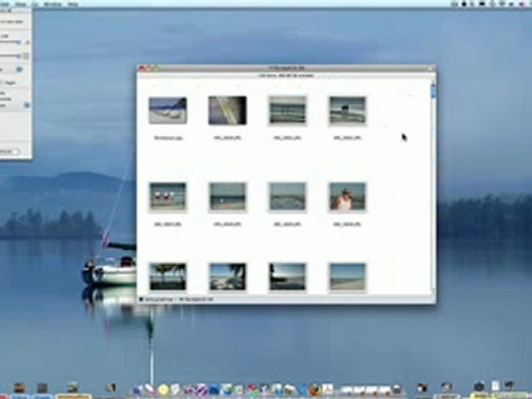The image size is (532, 399).
Task: Select the palm tree silhouette photo in the third row
Action: coord(167,277)
